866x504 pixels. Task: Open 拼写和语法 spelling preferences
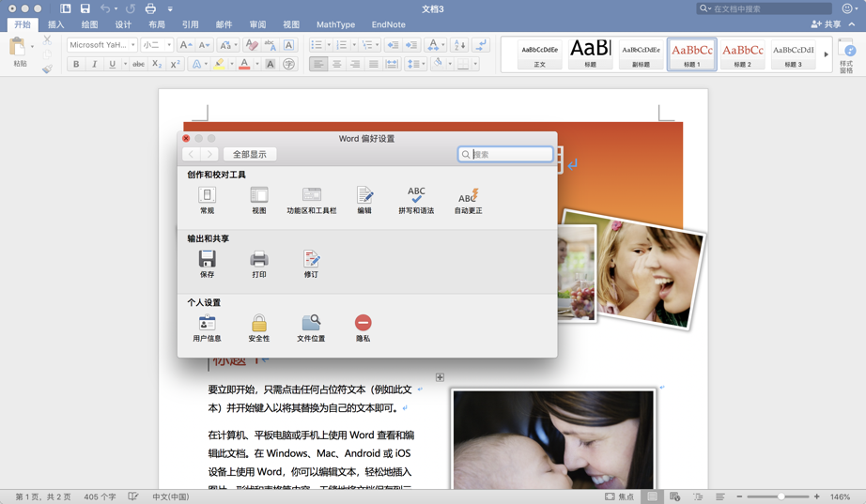[416, 200]
